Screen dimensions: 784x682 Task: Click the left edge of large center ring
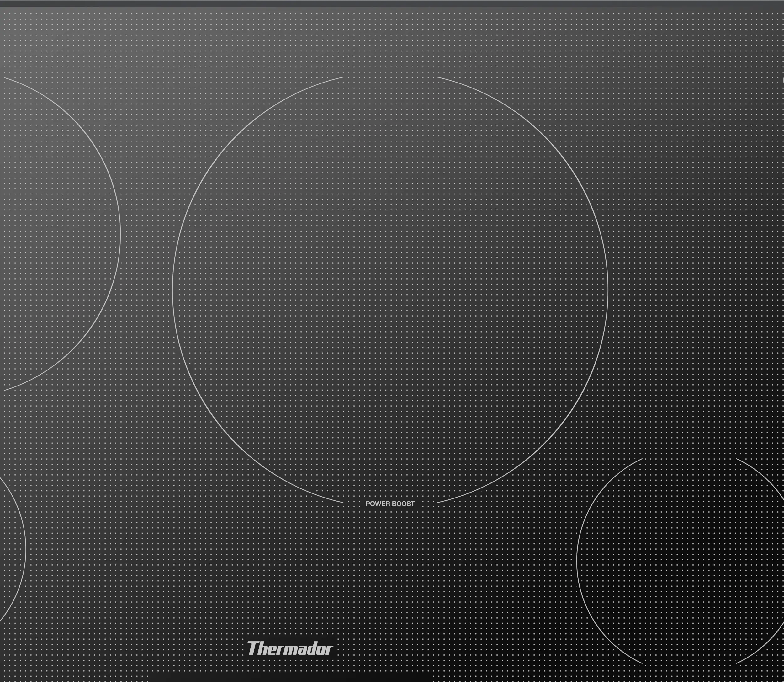173,289
